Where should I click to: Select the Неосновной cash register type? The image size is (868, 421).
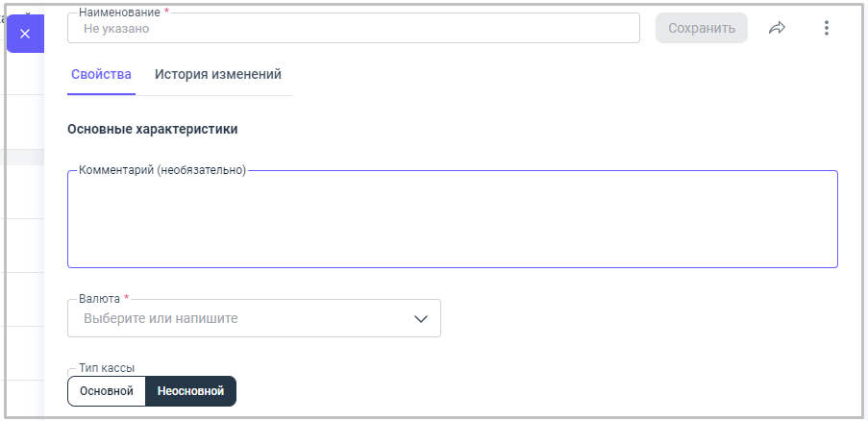point(190,391)
